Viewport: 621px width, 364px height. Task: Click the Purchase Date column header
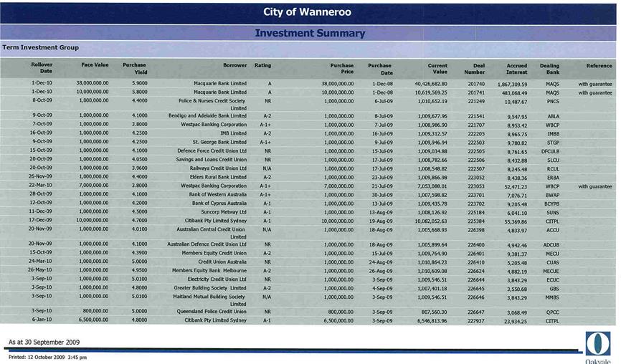pos(380,69)
